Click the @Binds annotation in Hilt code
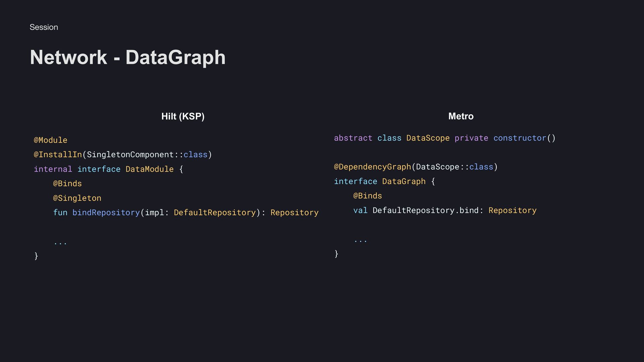The height and width of the screenshot is (362, 644). pos(67,184)
